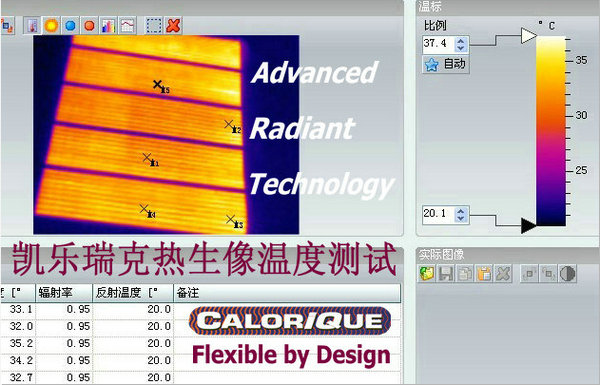Screen dimensions: 600x385
Task: Open the colorful histogram chart tool
Action: coord(108,26)
